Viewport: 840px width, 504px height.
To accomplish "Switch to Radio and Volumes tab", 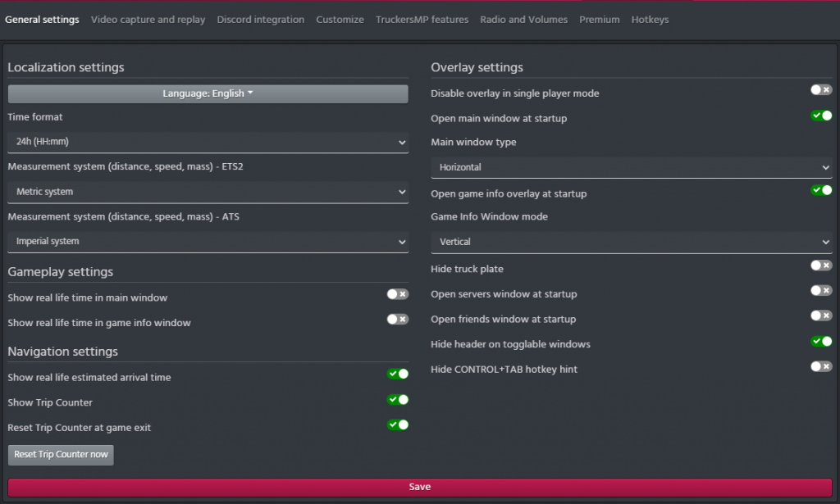I will pos(523,20).
